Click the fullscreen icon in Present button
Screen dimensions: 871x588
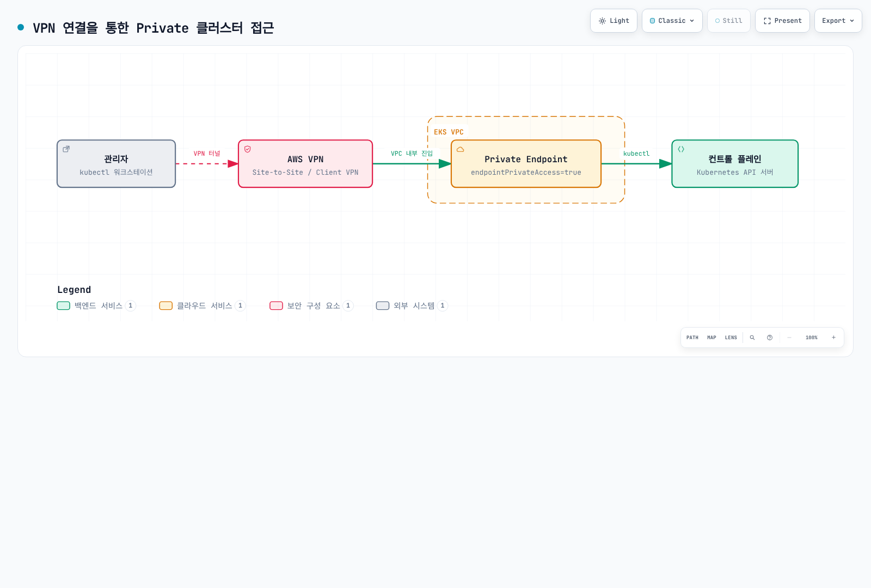click(767, 21)
